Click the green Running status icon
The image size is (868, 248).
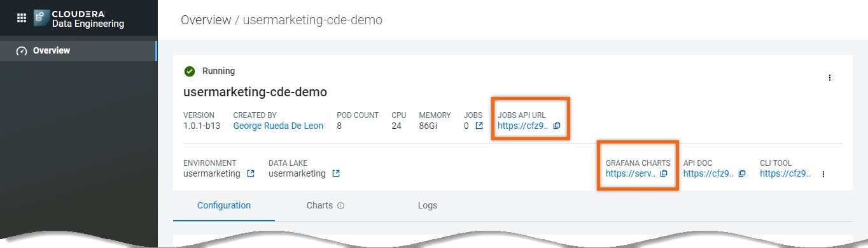pyautogui.click(x=190, y=71)
